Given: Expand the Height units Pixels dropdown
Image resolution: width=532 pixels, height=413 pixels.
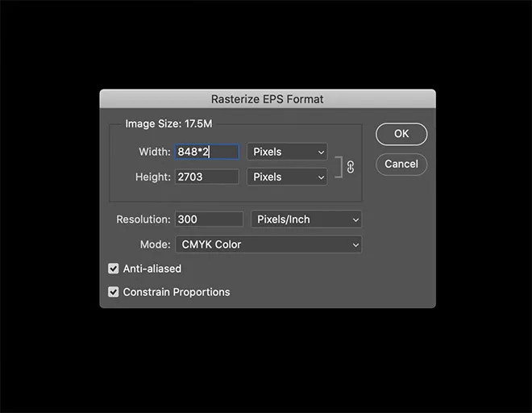Looking at the screenshot, I should point(287,177).
